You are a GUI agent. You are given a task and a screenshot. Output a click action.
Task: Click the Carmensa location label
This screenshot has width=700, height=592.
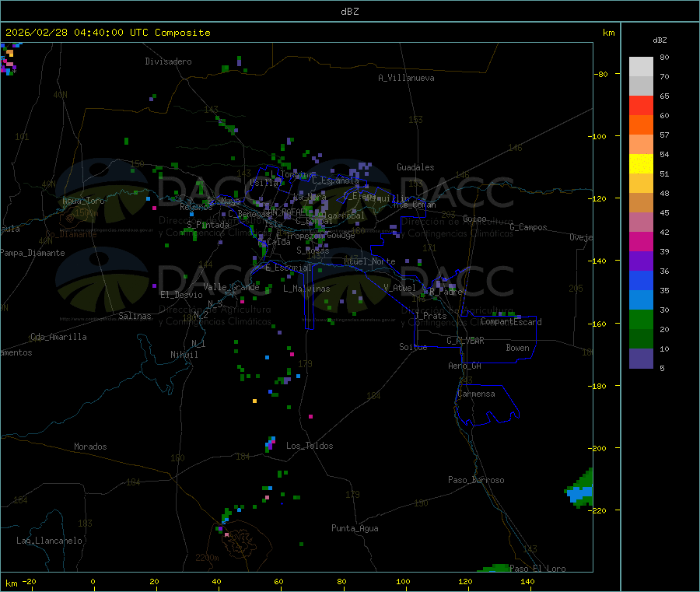point(476,394)
